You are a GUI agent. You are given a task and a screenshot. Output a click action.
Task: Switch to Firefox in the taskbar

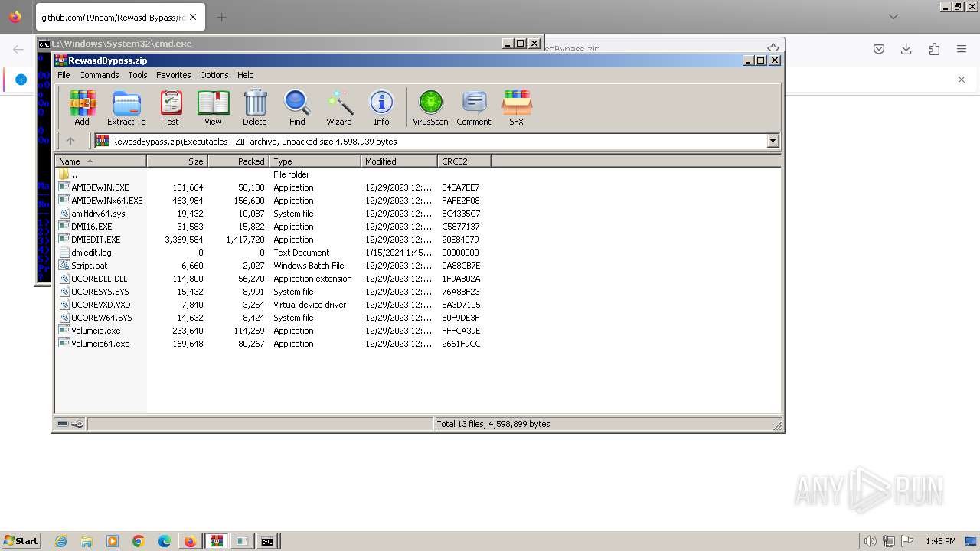pos(190,541)
